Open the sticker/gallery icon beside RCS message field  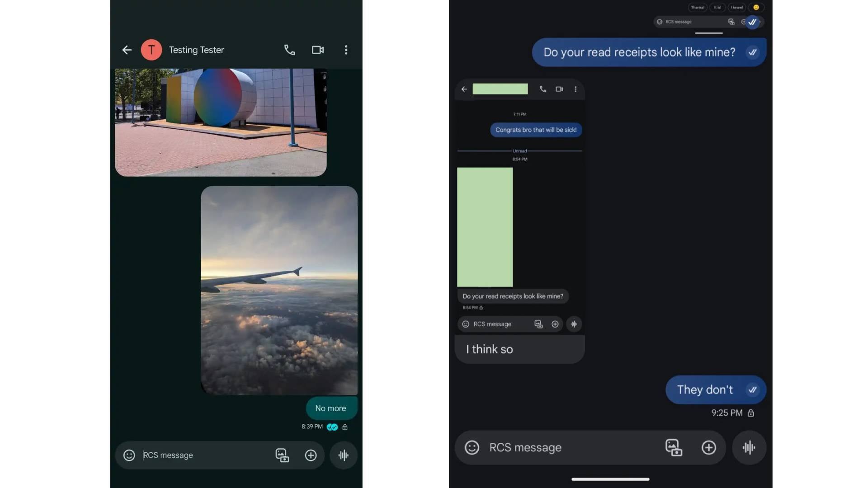282,455
